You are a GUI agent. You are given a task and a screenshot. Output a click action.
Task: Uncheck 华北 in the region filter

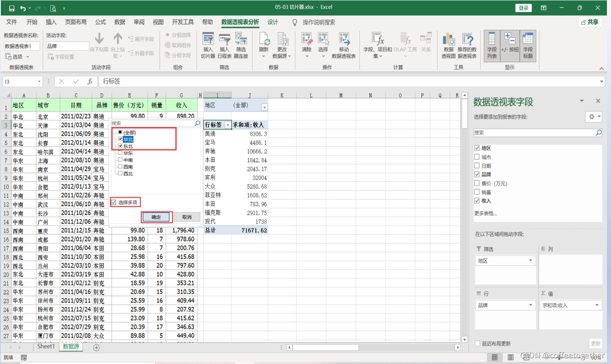click(x=120, y=139)
